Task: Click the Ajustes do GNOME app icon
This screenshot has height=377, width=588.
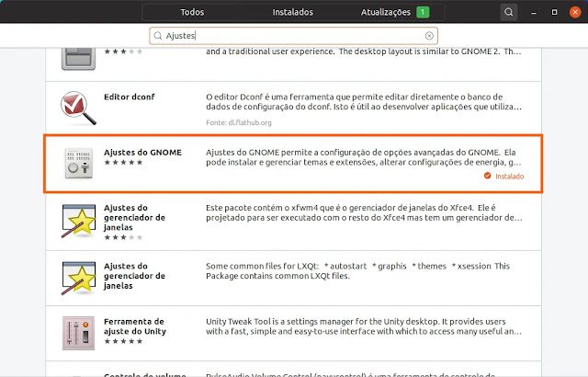Action: point(79,163)
